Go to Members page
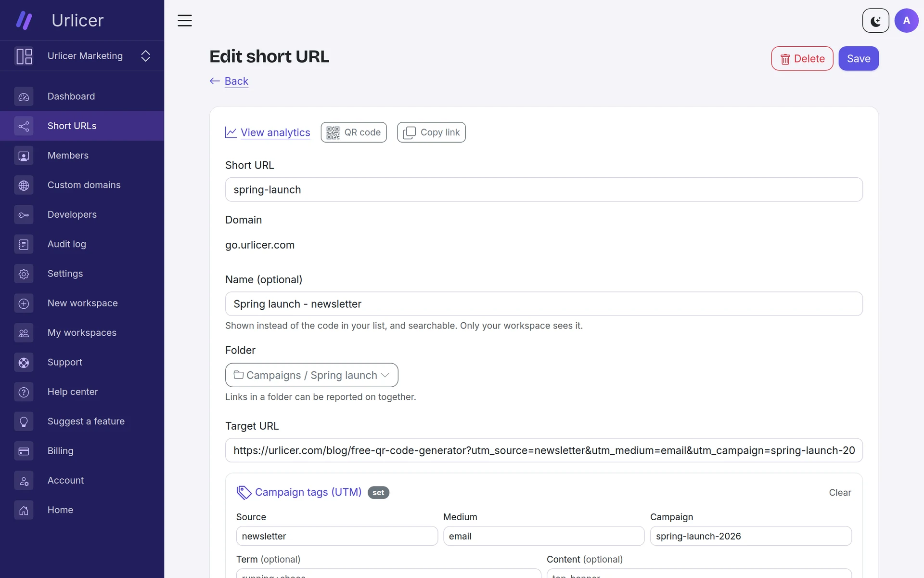The width and height of the screenshot is (924, 578). tap(82, 156)
